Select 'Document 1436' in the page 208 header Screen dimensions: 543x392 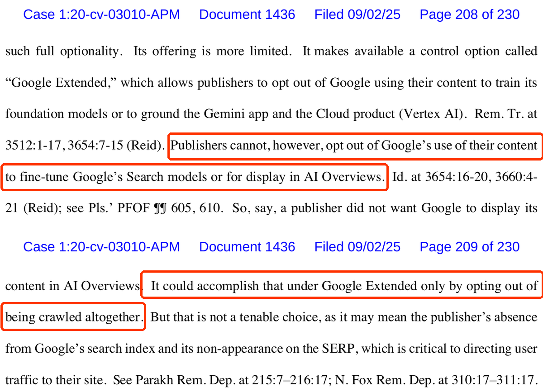click(x=247, y=14)
